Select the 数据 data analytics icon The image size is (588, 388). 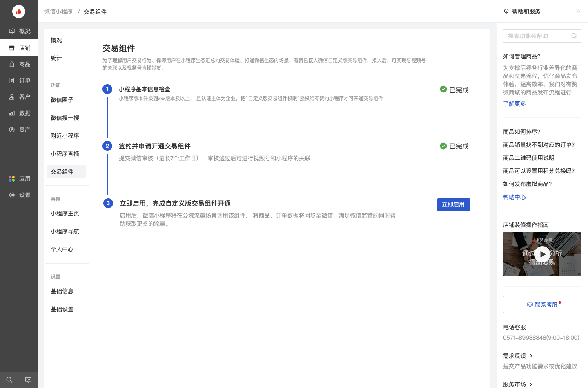point(11,113)
